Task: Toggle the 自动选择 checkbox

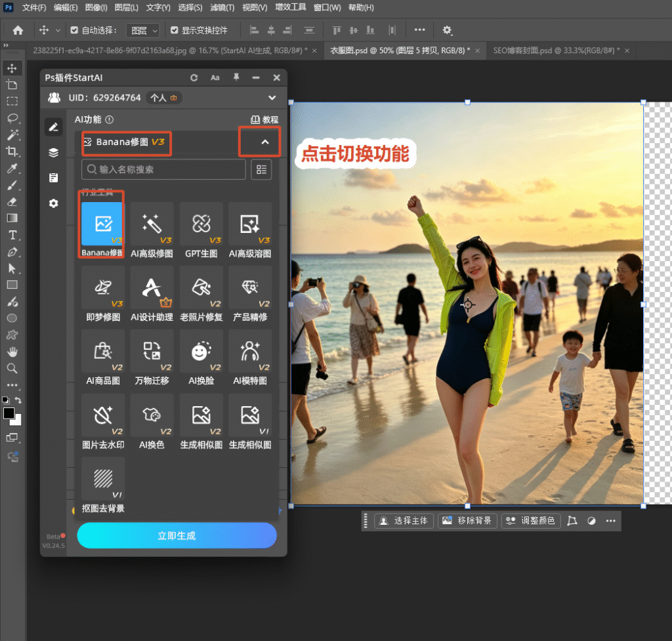Action: pos(74,30)
